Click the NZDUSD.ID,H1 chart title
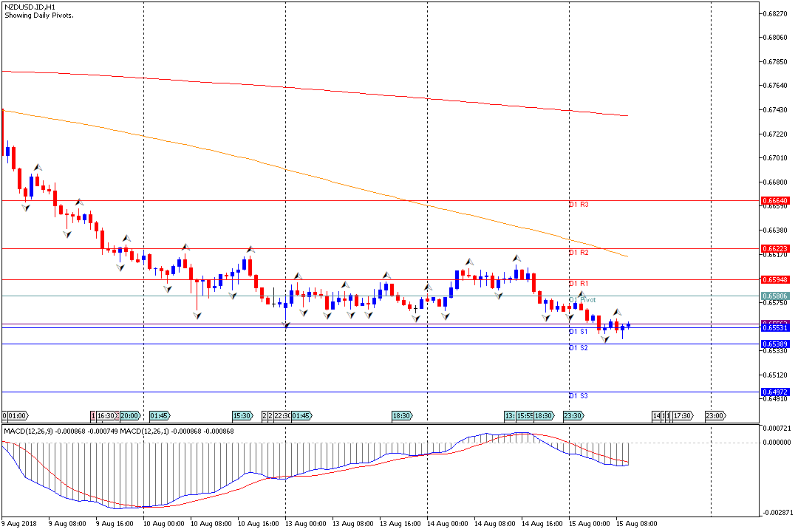This screenshot has width=798, height=532. pos(30,6)
